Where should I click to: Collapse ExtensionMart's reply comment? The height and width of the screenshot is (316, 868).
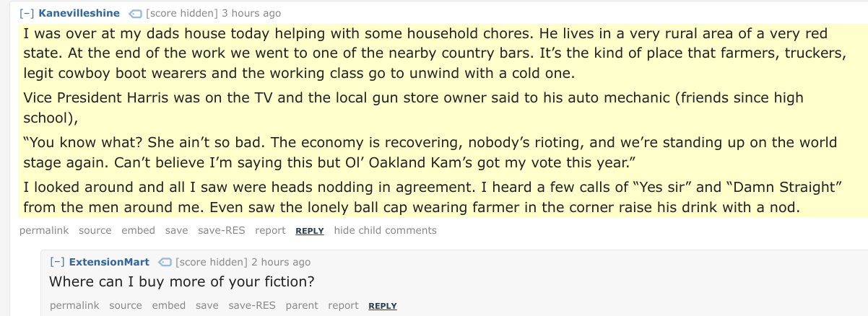tap(57, 262)
